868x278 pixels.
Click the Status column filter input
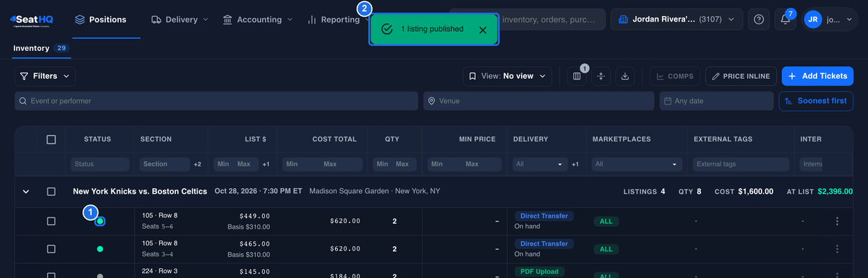coord(100,164)
